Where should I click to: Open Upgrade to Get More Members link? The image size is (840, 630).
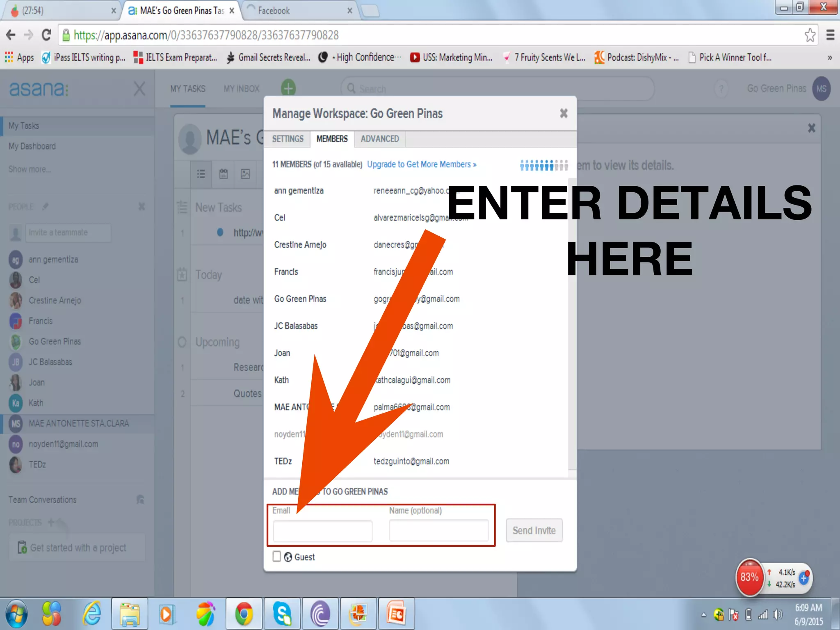click(x=422, y=164)
